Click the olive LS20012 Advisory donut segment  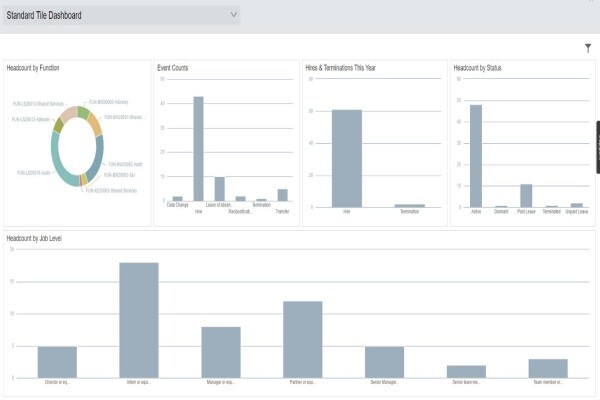59,125
